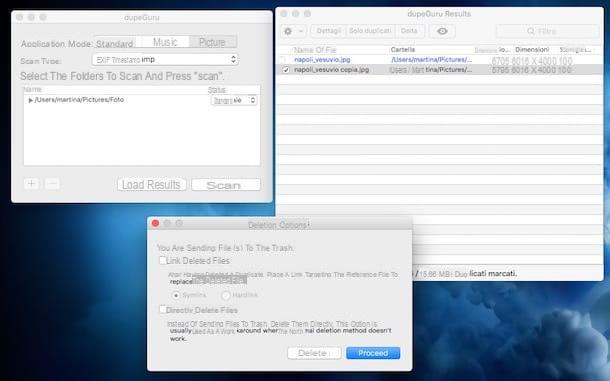Image resolution: width=610 pixels, height=381 pixels.
Task: Check the box next to napoli_vesuvio.jpg
Action: click(282, 60)
